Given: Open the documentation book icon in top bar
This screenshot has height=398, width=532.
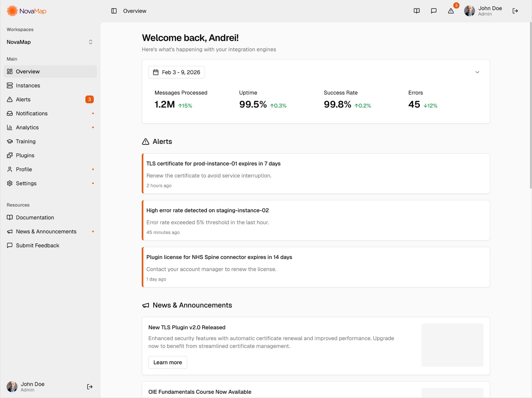Looking at the screenshot, I should pos(416,11).
